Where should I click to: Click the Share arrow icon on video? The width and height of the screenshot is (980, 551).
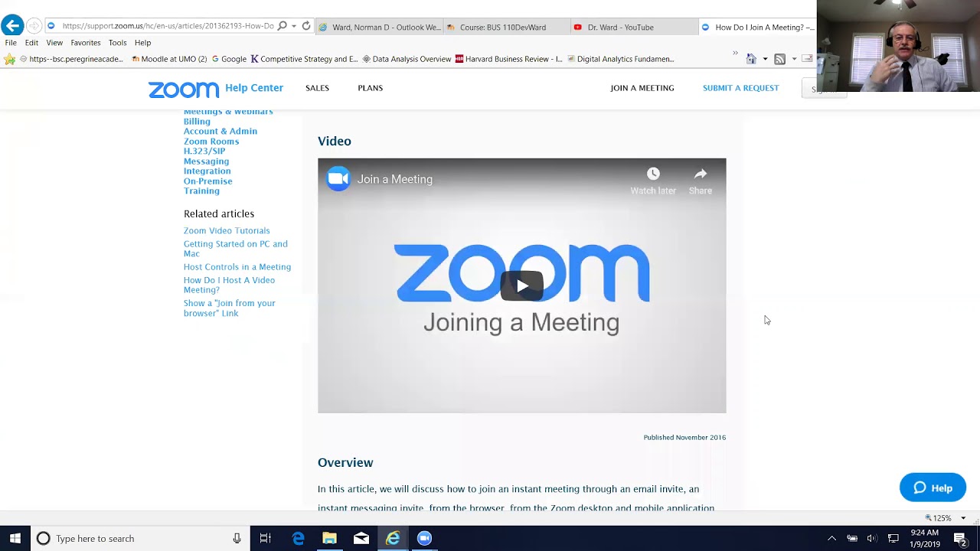(701, 174)
